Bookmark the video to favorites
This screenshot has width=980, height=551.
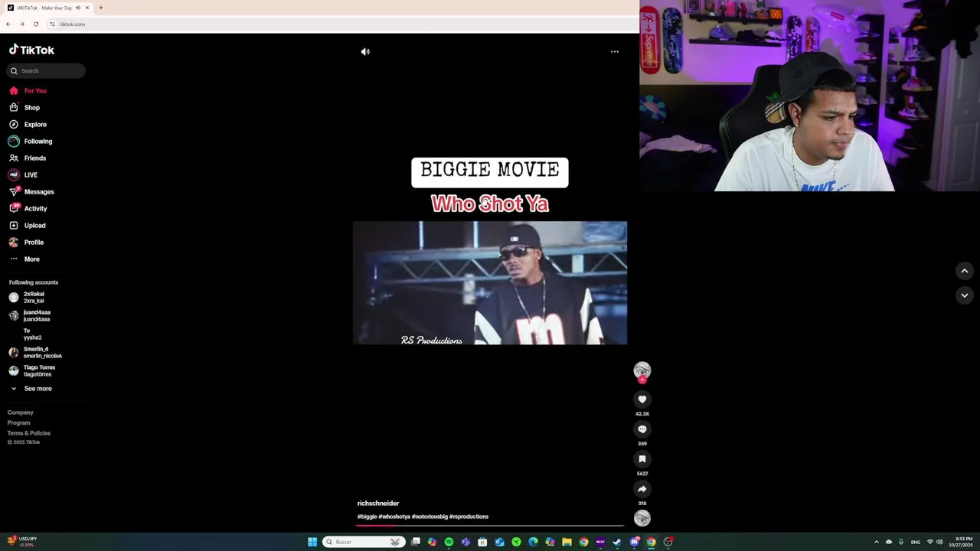642,458
